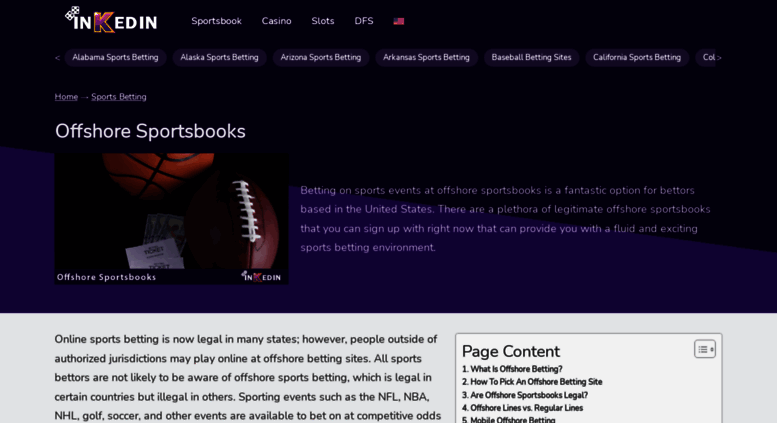Go to Arkansas Sports Betting
The image size is (777, 423).
[x=426, y=57]
